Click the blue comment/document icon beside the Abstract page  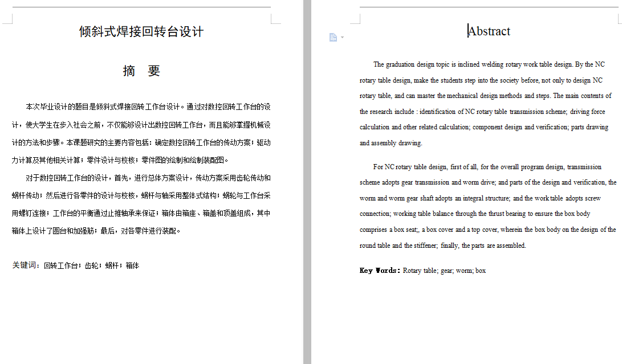(x=333, y=37)
